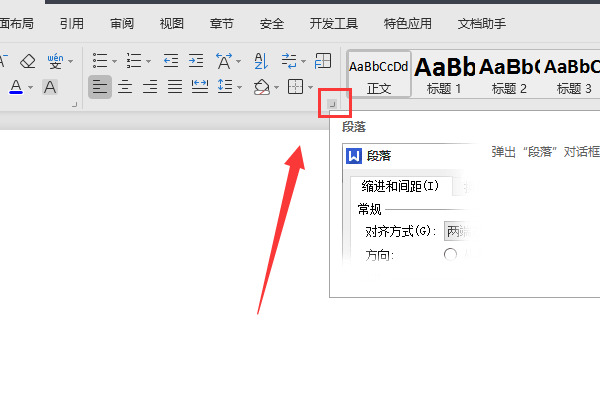
Task: Decrease the paragraph indent
Action: pos(171,61)
